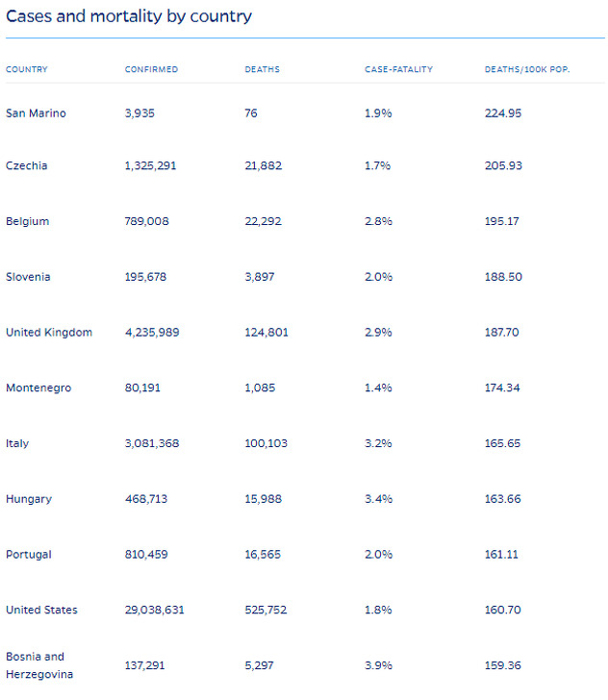The height and width of the screenshot is (700, 608).
Task: Click Czechia country name
Action: 27,166
